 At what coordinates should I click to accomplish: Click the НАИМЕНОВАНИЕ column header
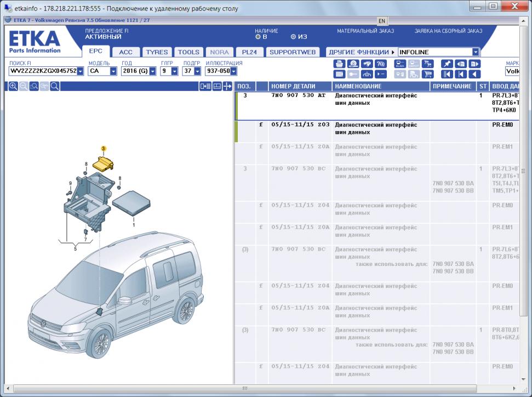[x=381, y=86]
